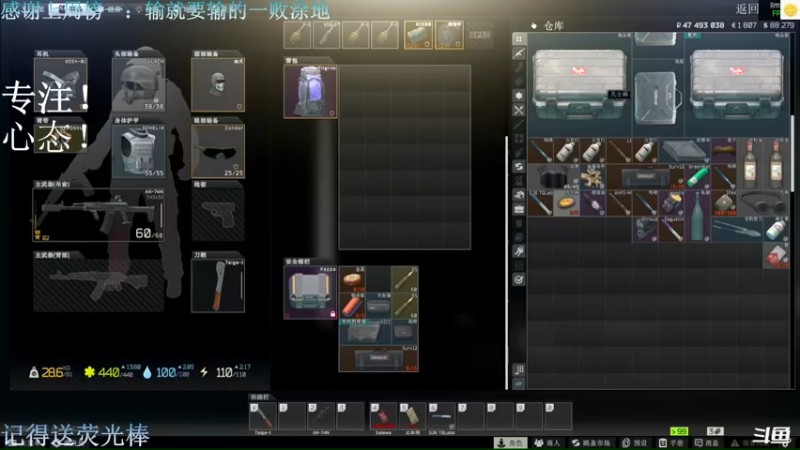Select the Surv12 kit in the stash
This screenshot has width=800, height=450.
[645, 177]
